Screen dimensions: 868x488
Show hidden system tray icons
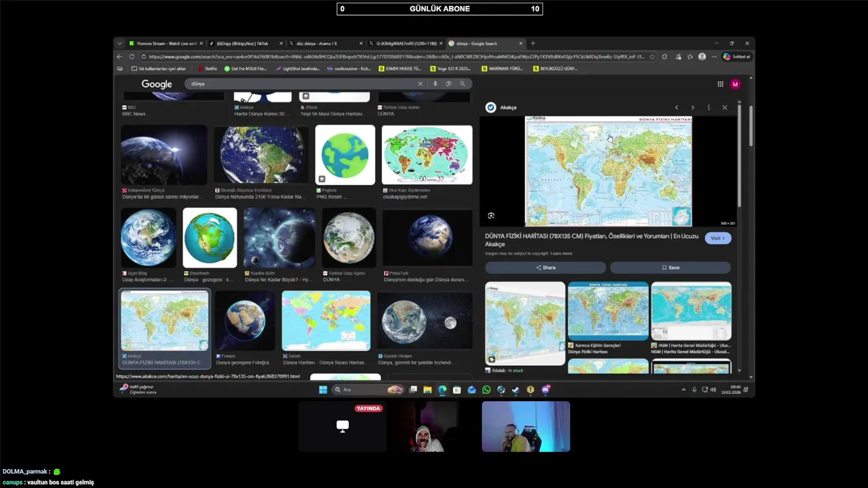684,390
